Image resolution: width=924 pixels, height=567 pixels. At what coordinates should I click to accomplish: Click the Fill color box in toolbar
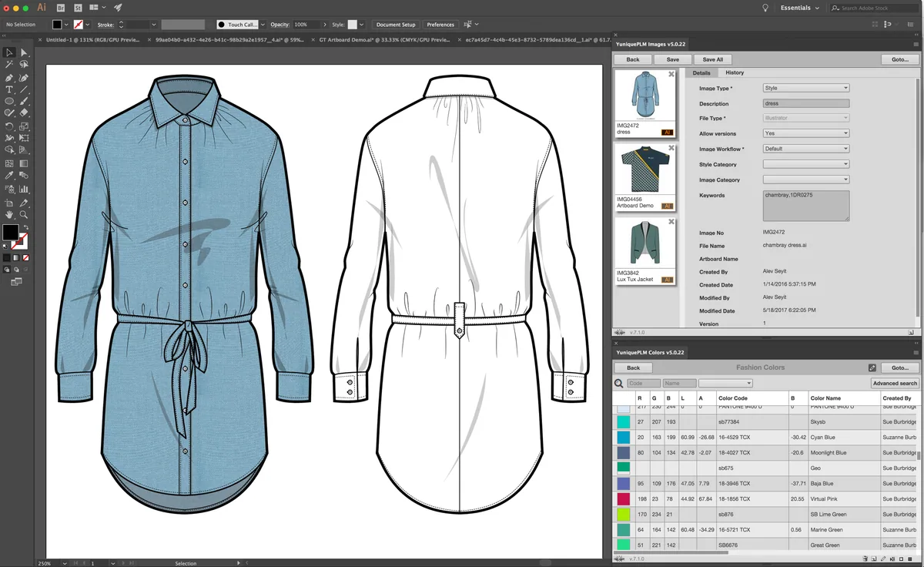[x=10, y=231]
